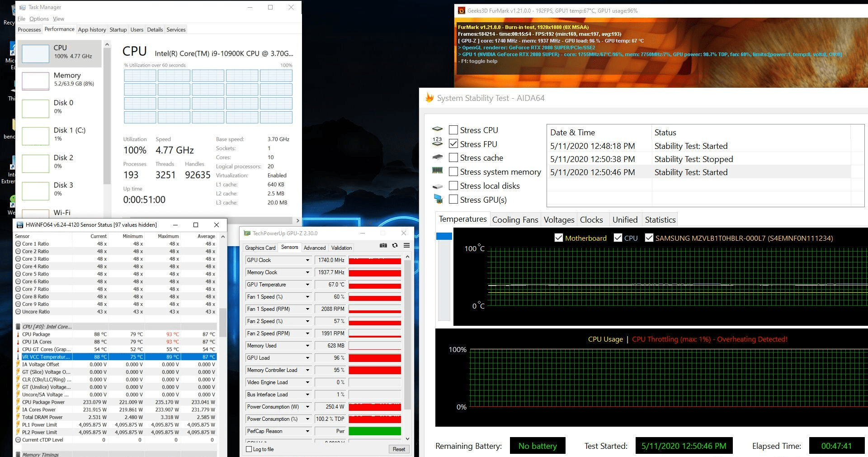
Task: Click the GPU-Z sensors scrollbar down arrow
Action: tap(407, 438)
